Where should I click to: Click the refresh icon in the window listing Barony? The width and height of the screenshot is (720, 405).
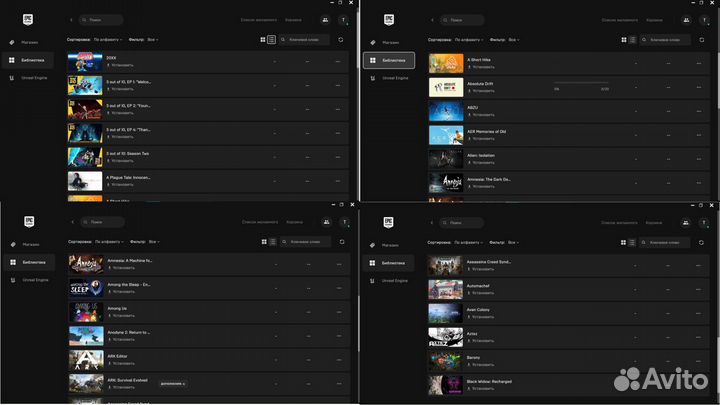[x=700, y=241]
